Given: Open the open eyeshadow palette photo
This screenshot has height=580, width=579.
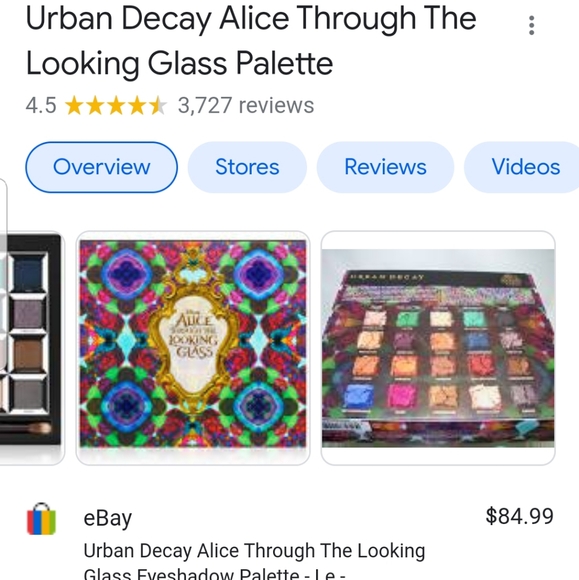Looking at the screenshot, I should click(438, 348).
